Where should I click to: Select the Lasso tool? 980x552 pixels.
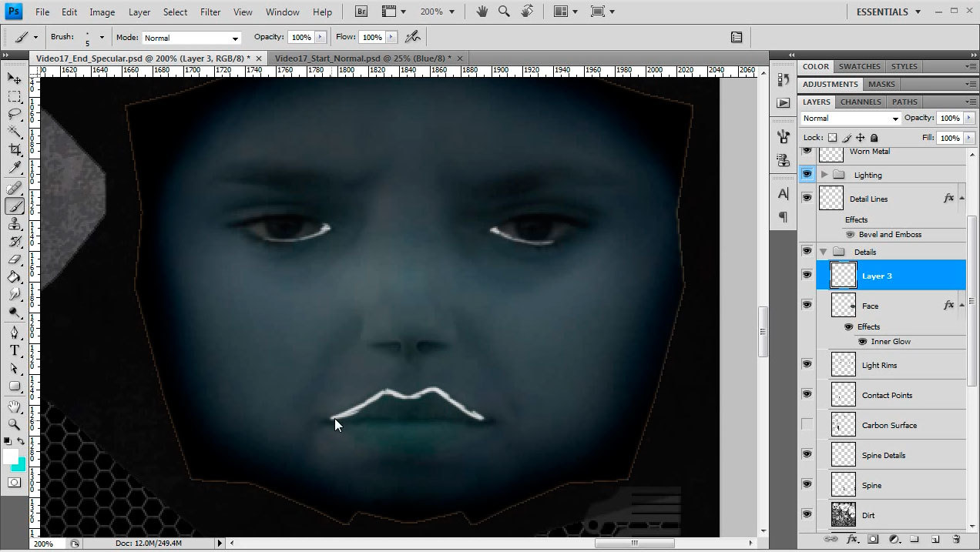pyautogui.click(x=15, y=114)
